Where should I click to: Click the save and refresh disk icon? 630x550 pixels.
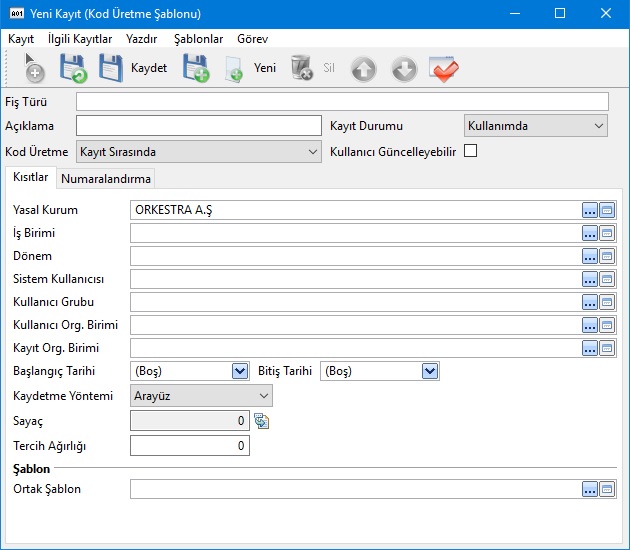click(x=72, y=68)
